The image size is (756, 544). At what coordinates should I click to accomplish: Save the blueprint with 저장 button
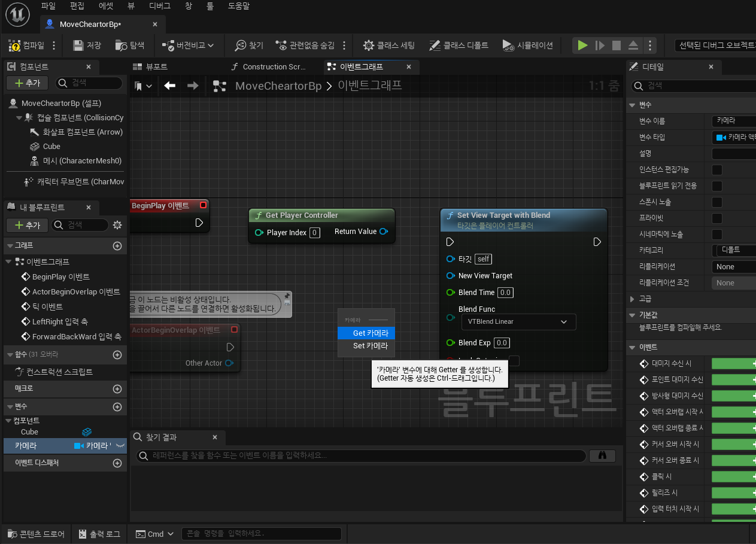point(87,45)
